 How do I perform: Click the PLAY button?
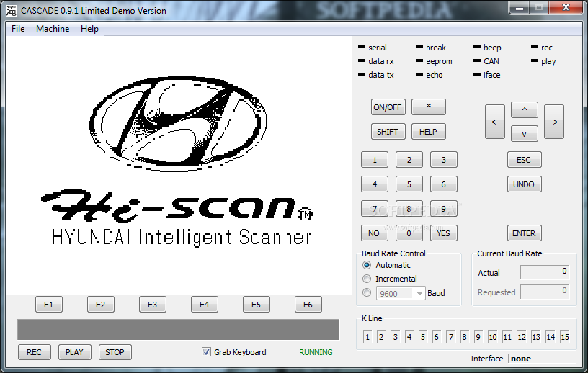pyautogui.click(x=75, y=352)
